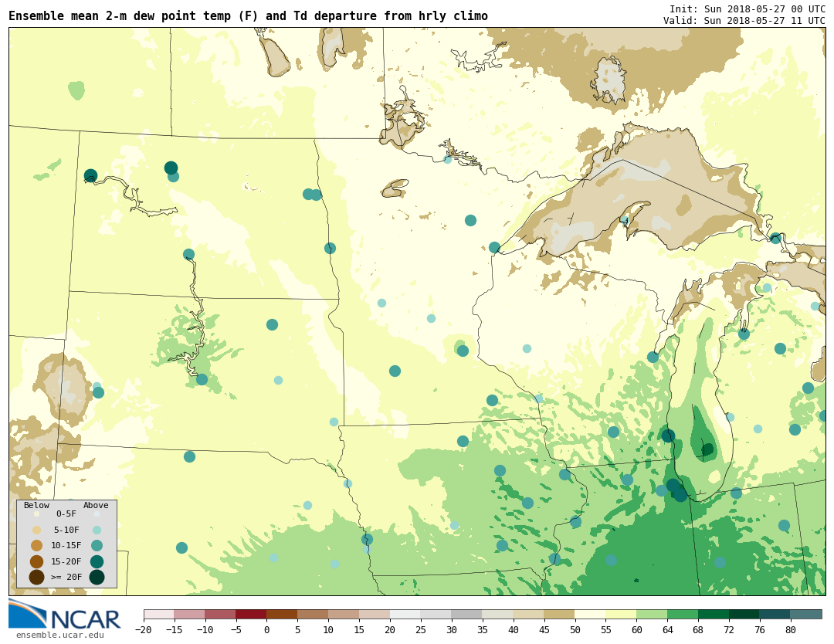Click the dark teal 15-20F Above legend circle
This screenshot has height=644, width=834.
tap(97, 561)
